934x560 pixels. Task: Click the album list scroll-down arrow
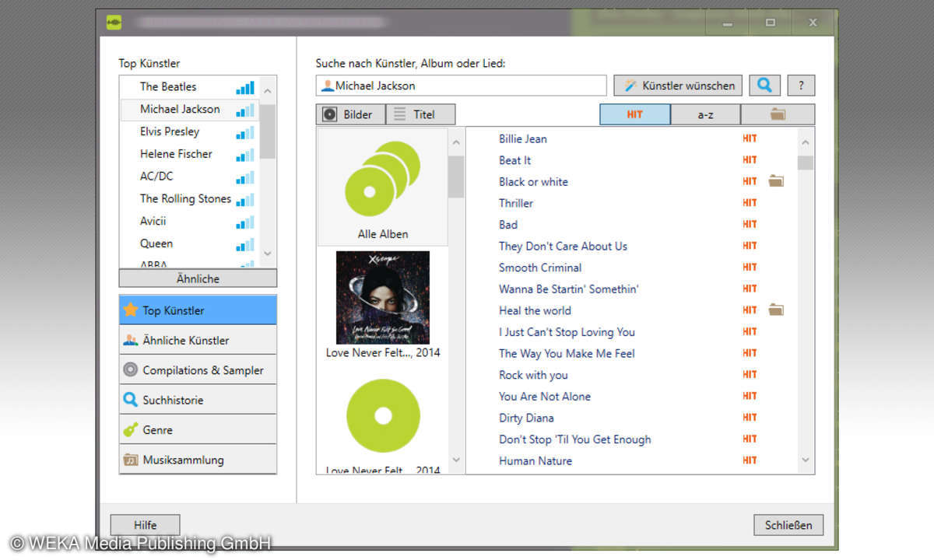pos(456,460)
